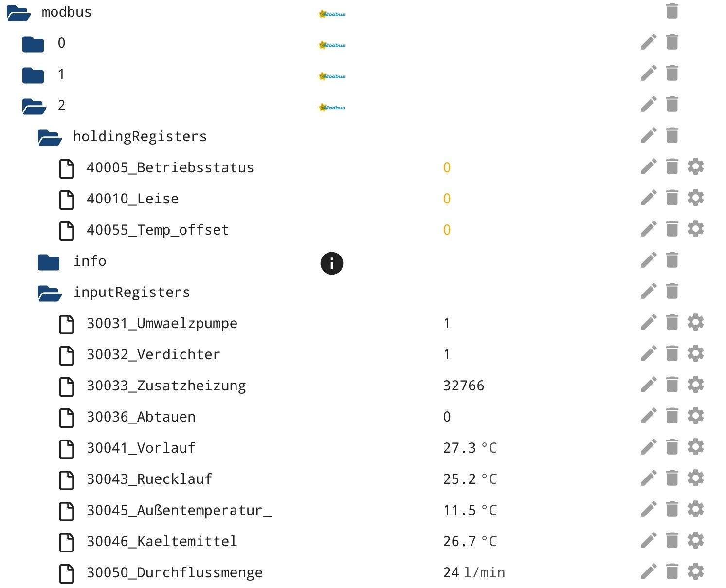This screenshot has height=588, width=726.
Task: Click the yellow 0 value of 40005_Betriebsstatus
Action: click(447, 167)
